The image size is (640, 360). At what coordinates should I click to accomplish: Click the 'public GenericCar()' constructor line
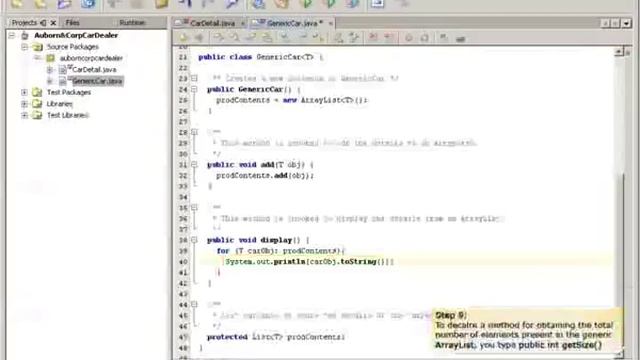(x=253, y=89)
